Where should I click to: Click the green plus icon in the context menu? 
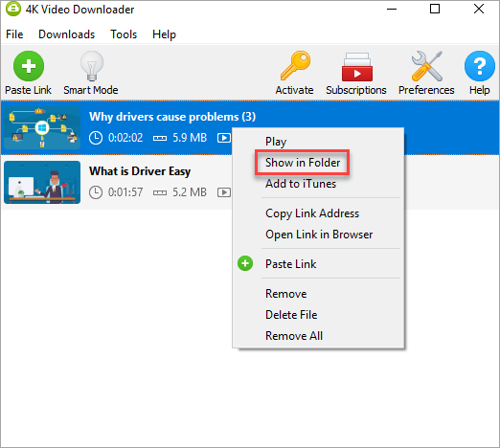tap(245, 263)
